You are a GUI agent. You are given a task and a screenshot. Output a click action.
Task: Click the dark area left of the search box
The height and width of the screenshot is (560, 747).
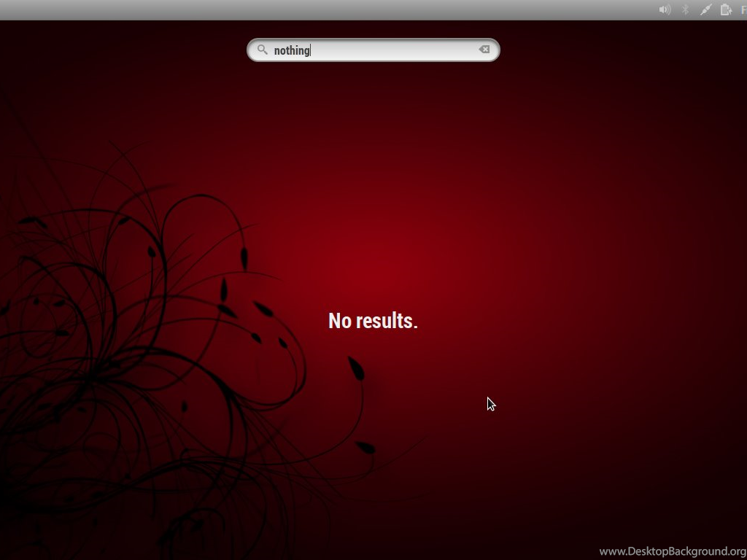coord(124,50)
